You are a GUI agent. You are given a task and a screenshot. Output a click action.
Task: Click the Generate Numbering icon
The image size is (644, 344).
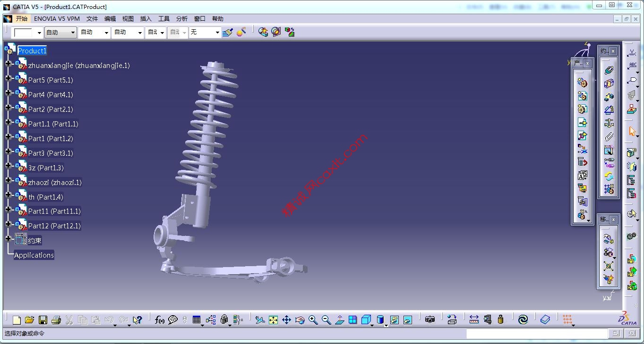[582, 175]
